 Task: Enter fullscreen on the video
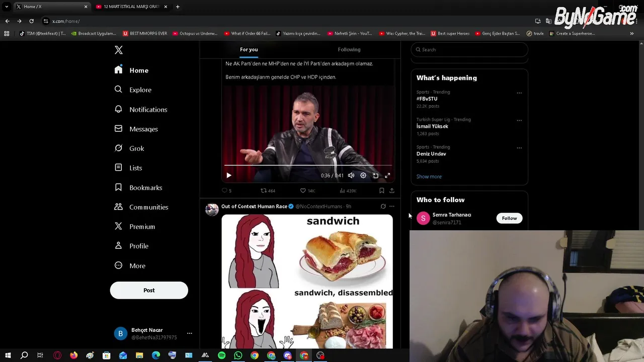(387, 175)
